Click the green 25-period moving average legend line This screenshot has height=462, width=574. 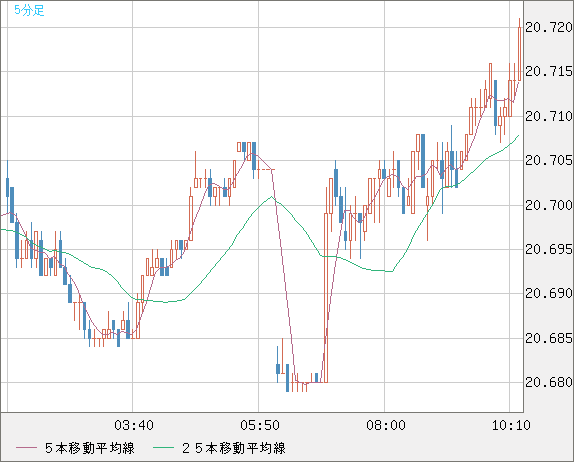click(163, 448)
